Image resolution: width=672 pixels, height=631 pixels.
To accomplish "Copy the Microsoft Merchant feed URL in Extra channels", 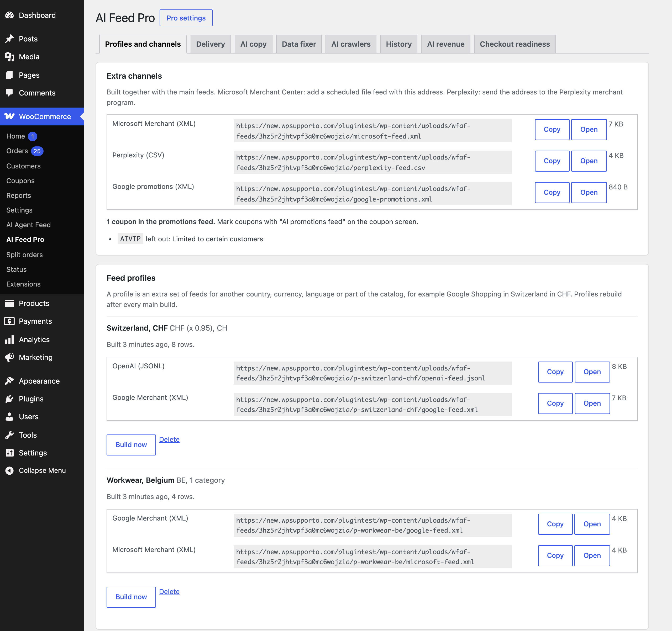I will click(x=552, y=129).
